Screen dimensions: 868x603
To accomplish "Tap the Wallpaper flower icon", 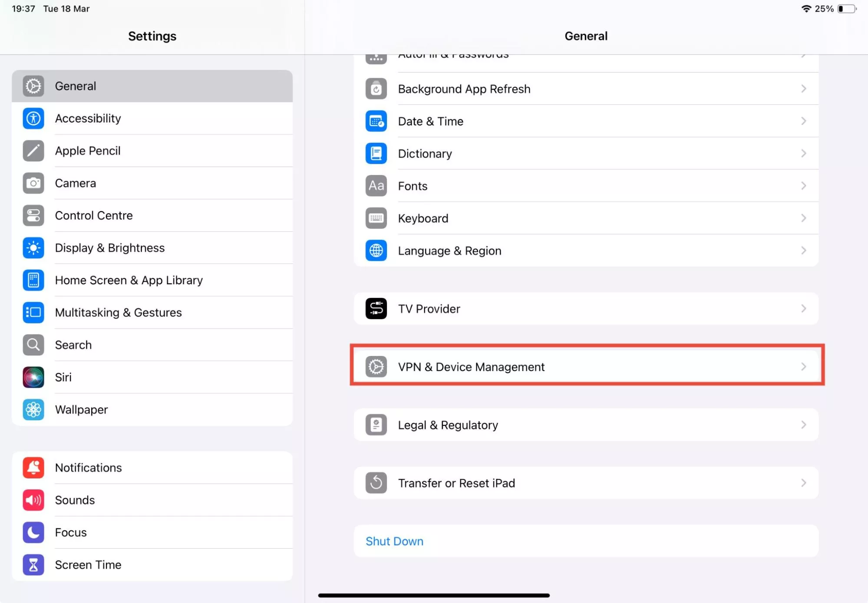I will (x=33, y=409).
